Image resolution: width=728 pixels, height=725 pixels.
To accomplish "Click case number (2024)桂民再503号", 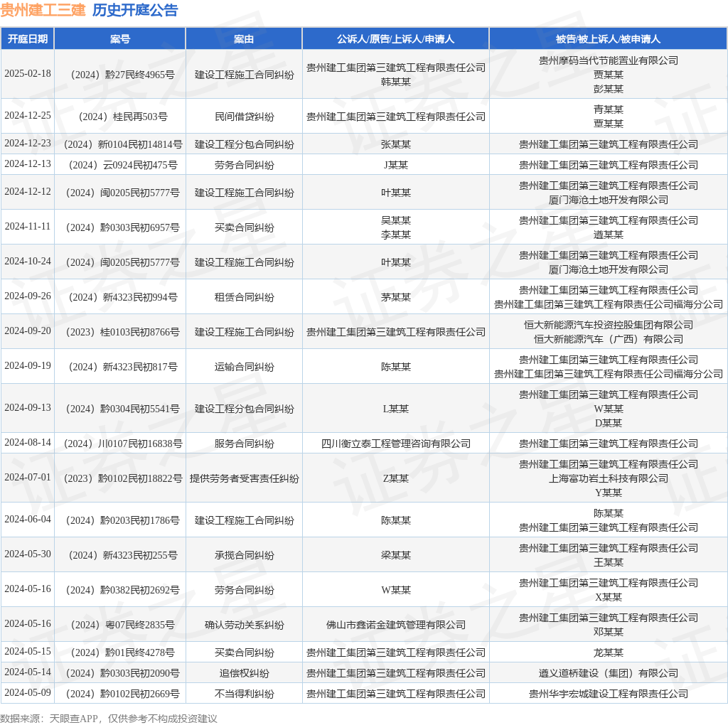I will [x=119, y=117].
